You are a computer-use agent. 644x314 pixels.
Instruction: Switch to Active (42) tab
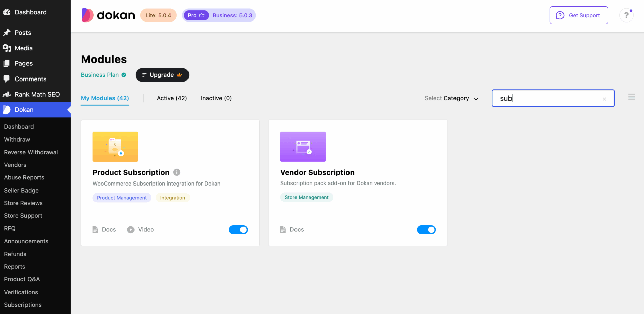tap(172, 98)
